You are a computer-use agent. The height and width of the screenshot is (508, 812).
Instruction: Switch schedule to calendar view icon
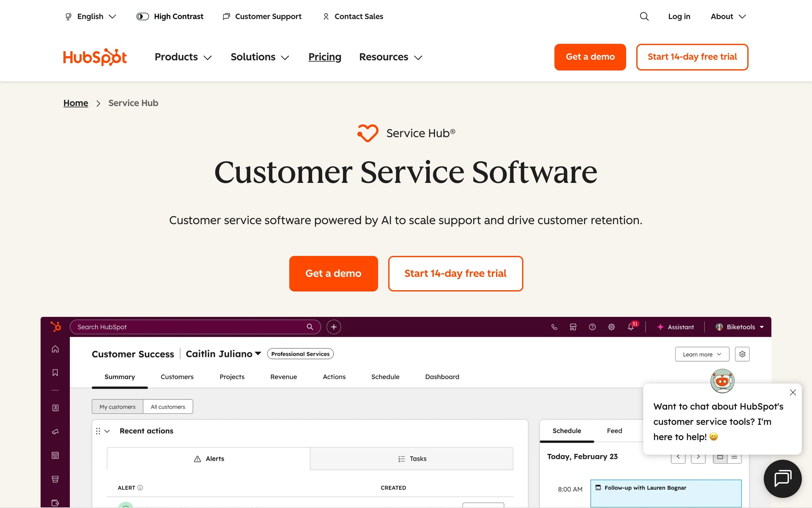click(x=720, y=457)
